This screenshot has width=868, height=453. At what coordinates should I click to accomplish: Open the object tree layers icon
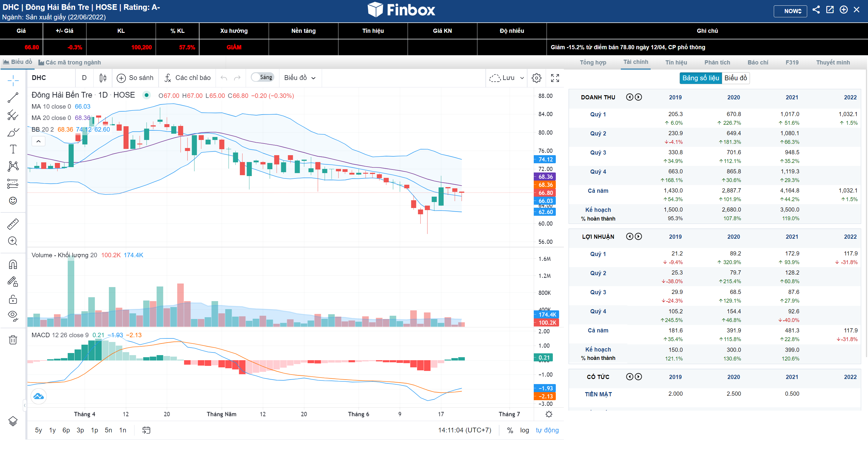coord(13,421)
